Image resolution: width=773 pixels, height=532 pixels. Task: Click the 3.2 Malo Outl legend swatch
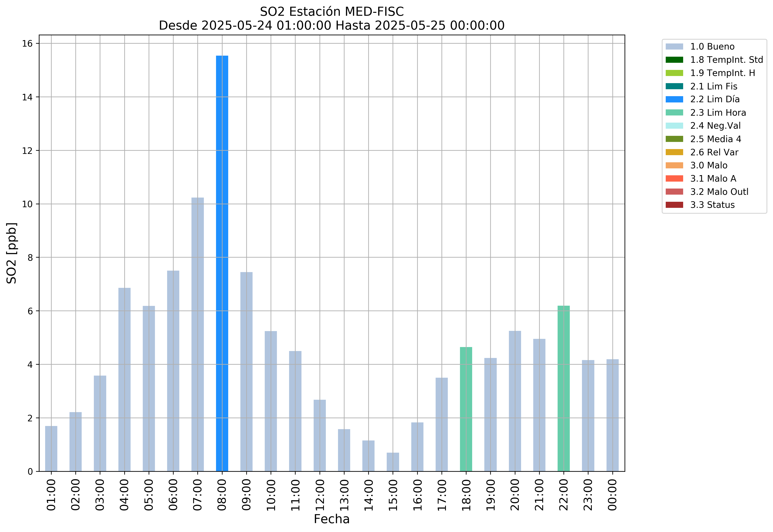point(674,192)
